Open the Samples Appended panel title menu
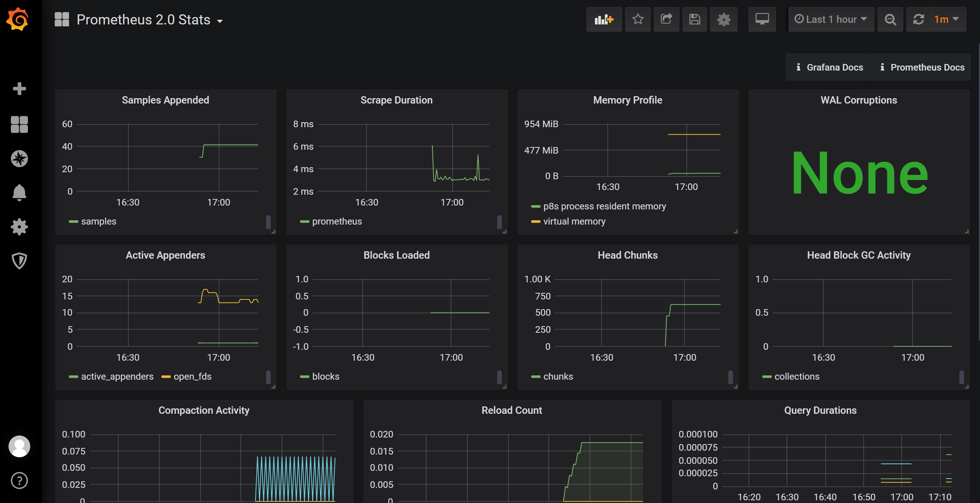980x503 pixels. coord(166,100)
